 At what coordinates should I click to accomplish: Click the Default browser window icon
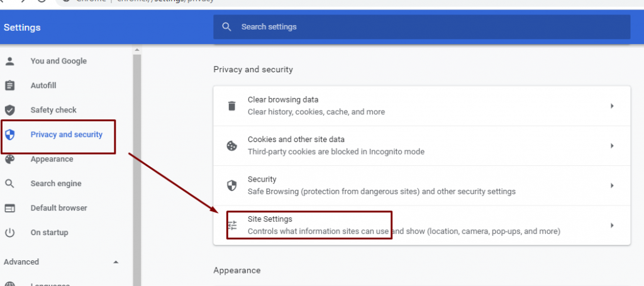tap(9, 208)
